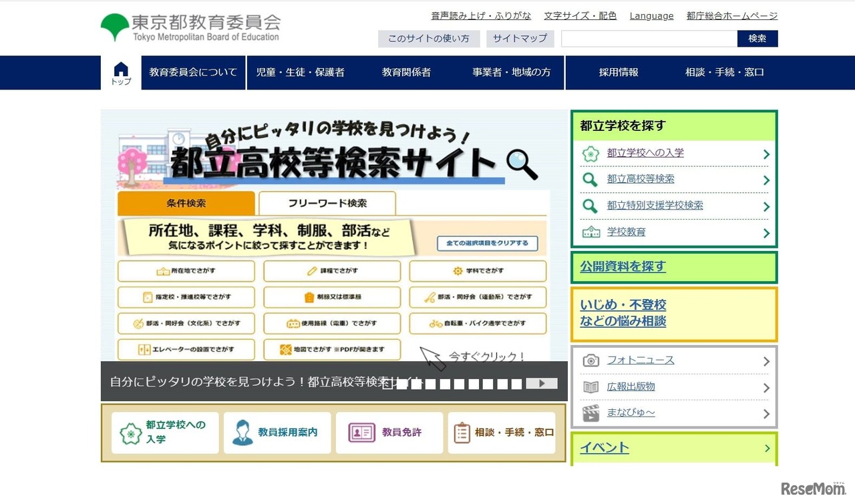The width and height of the screenshot is (855, 504).
Task: Click the large magnifying glass in the banner title
Action: 522,164
